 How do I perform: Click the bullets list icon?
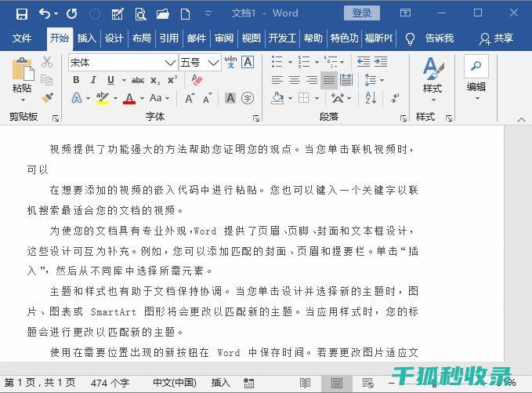pyautogui.click(x=277, y=62)
